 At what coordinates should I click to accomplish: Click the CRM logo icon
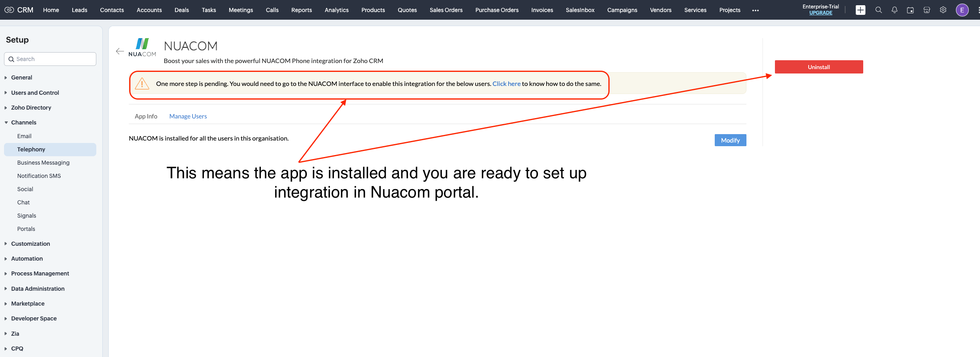tap(9, 10)
